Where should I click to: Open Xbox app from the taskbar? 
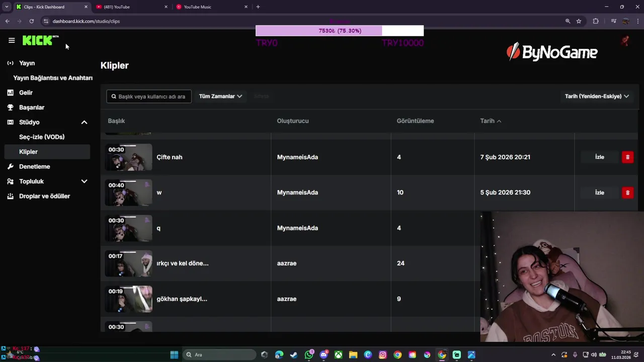click(339, 354)
